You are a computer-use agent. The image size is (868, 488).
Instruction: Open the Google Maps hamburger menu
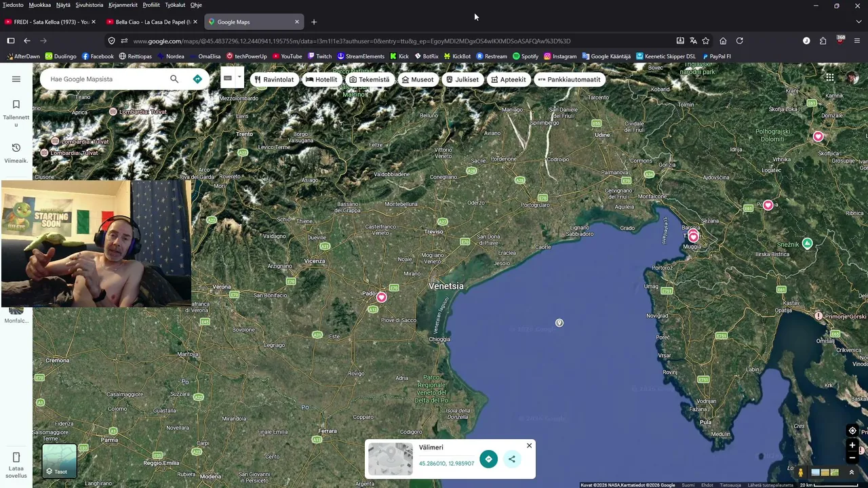pos(16,79)
